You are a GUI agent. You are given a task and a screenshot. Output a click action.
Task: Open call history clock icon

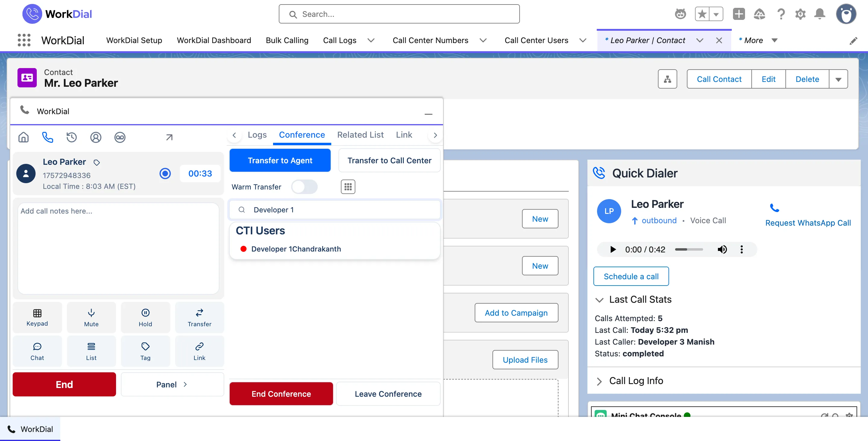(x=71, y=137)
